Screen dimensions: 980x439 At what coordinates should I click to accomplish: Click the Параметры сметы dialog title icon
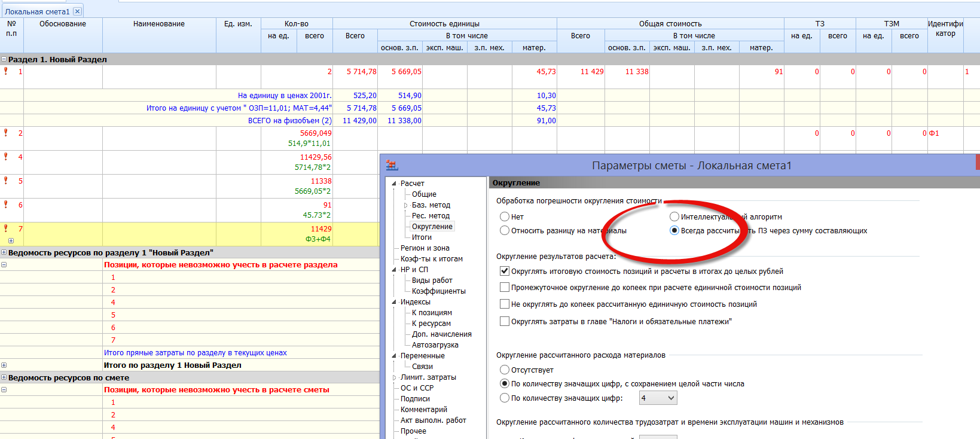[x=392, y=166]
